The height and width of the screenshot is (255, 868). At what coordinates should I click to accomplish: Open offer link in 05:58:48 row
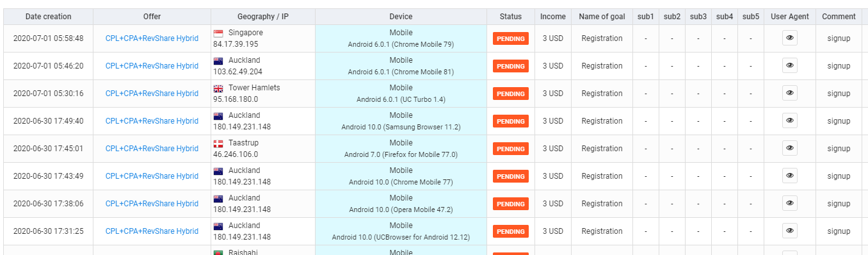152,38
